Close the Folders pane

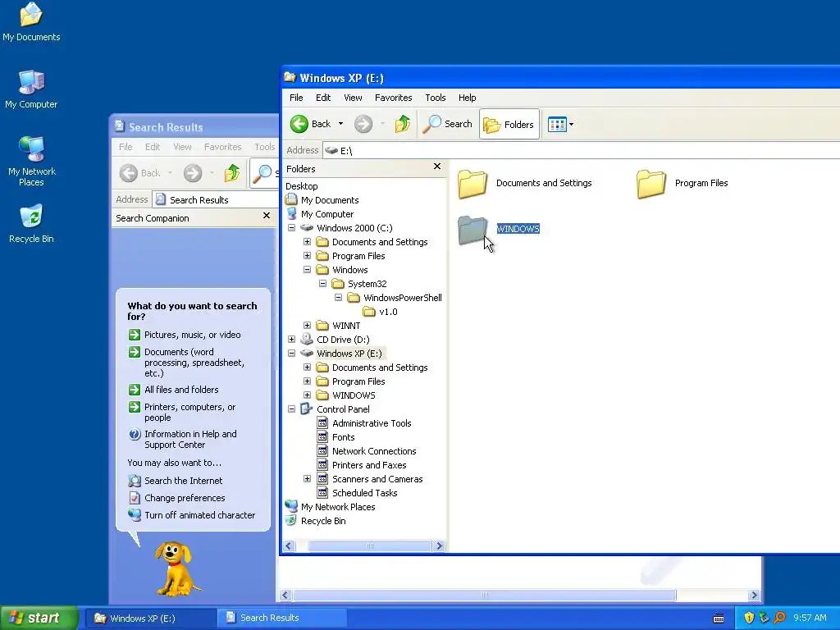pyautogui.click(x=437, y=166)
